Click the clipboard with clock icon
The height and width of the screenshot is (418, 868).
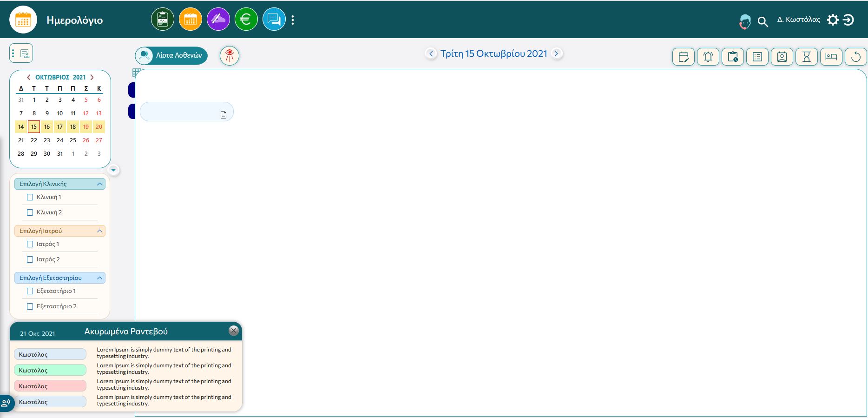coord(733,57)
